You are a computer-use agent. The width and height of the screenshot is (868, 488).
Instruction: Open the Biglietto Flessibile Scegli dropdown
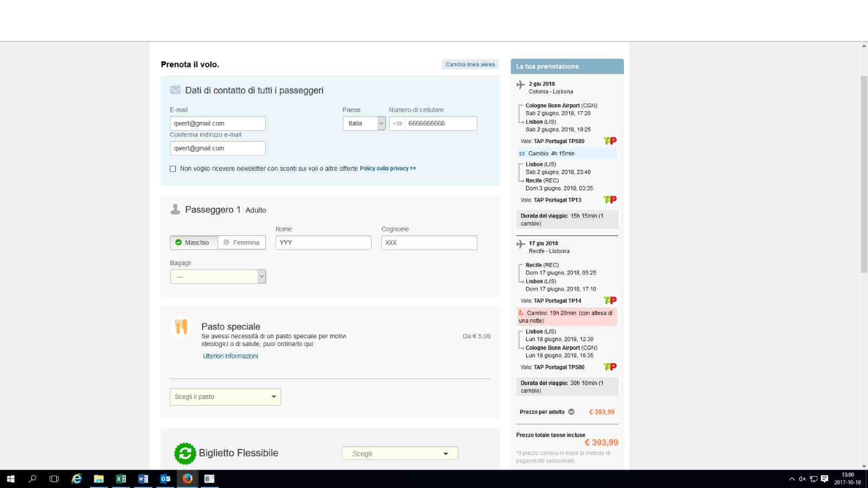400,453
